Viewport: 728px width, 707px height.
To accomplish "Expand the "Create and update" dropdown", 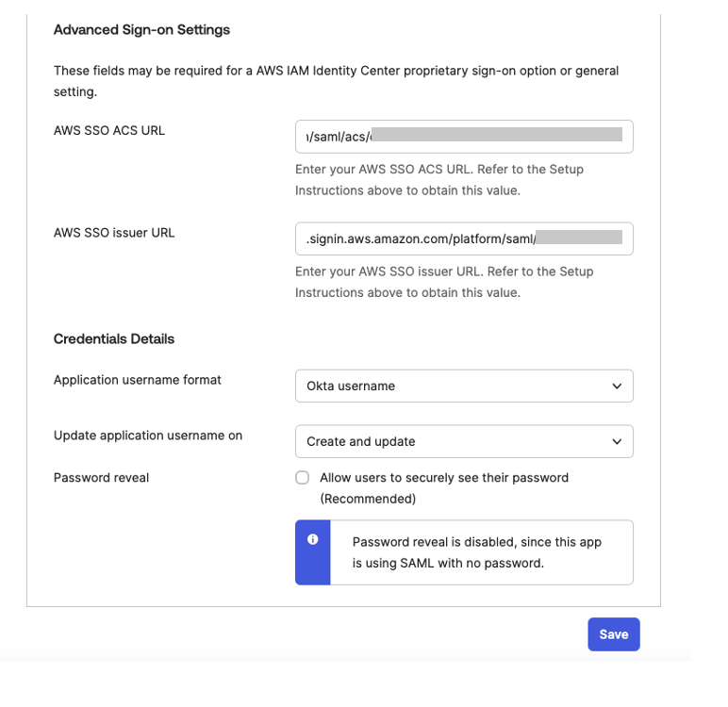I will 463,441.
